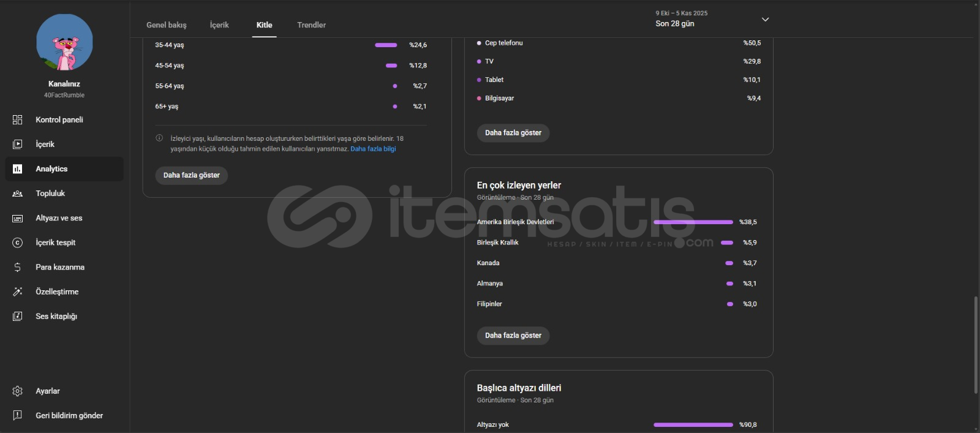Open the Özelleştirme magic wand icon

tap(17, 292)
